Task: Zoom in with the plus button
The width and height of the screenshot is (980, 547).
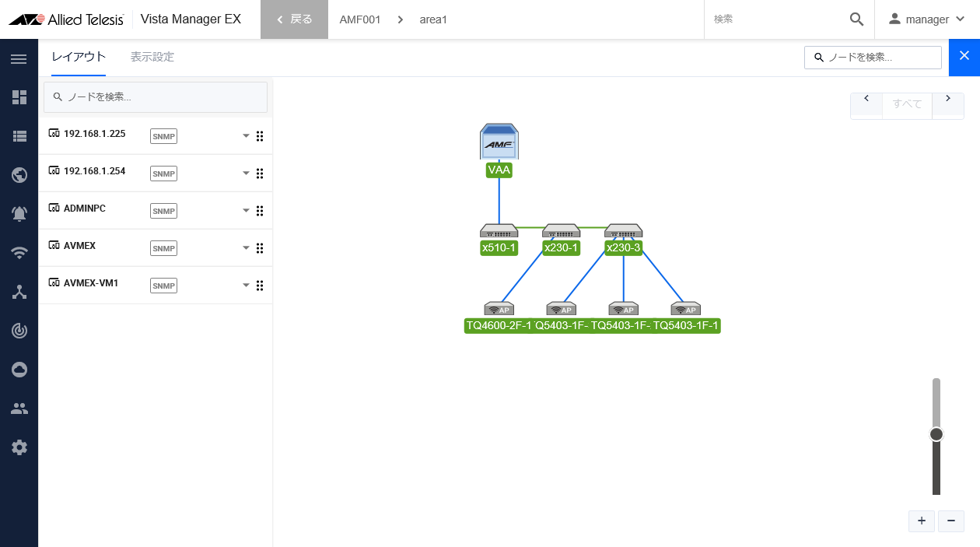Action: click(922, 521)
